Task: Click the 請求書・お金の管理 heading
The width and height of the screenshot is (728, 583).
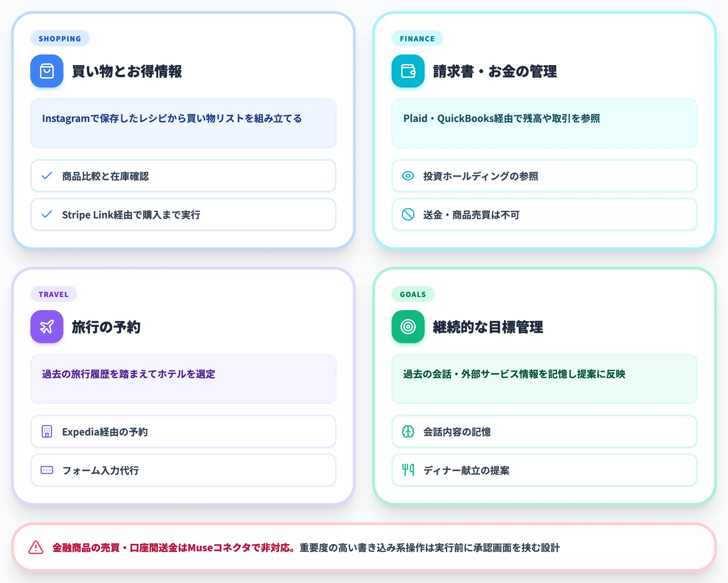Action: [495, 71]
